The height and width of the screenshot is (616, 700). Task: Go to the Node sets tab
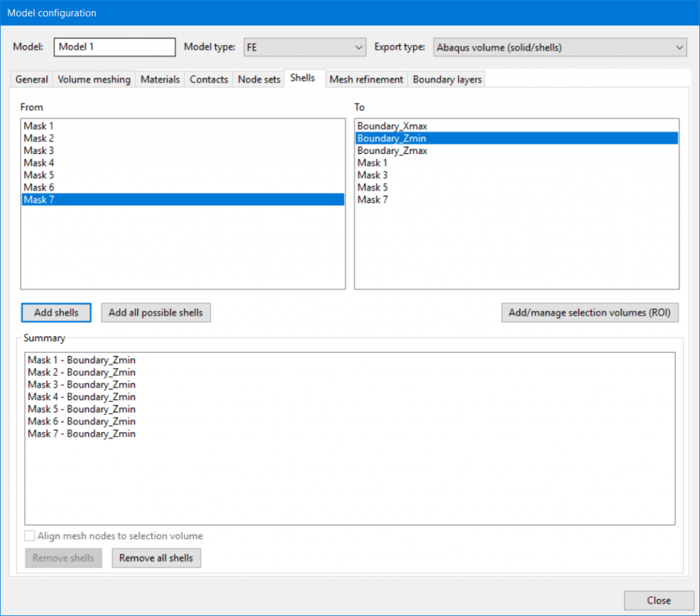[259, 79]
